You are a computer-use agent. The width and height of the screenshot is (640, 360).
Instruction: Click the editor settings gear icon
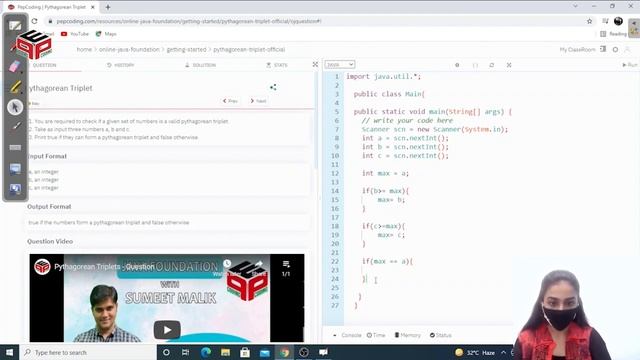(x=457, y=65)
